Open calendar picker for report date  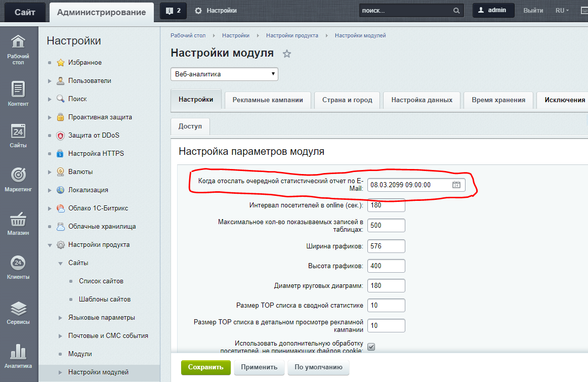click(x=456, y=185)
